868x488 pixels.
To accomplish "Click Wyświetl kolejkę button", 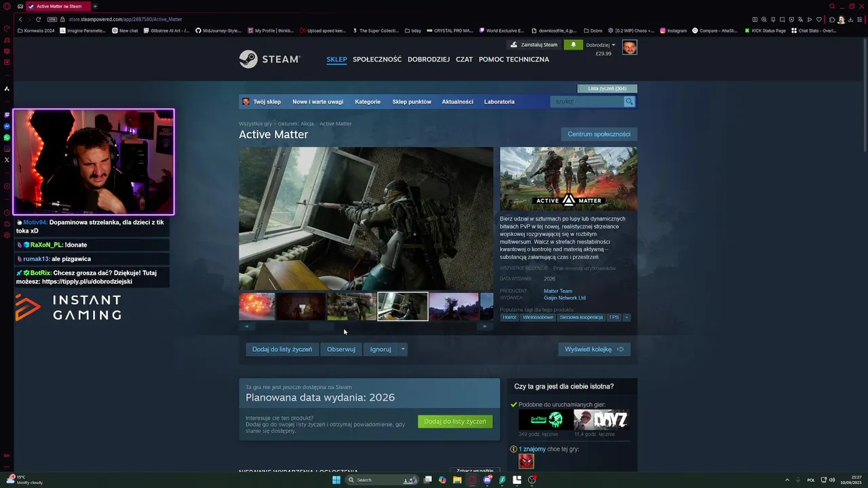I will tap(594, 349).
